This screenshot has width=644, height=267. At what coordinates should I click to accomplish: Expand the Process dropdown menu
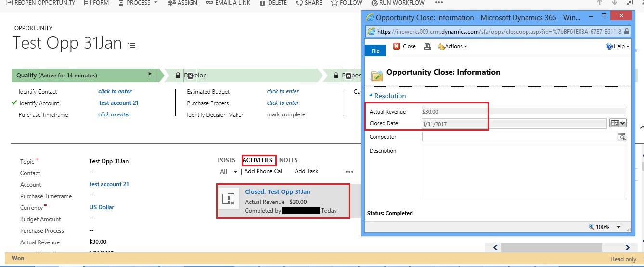pos(137,3)
